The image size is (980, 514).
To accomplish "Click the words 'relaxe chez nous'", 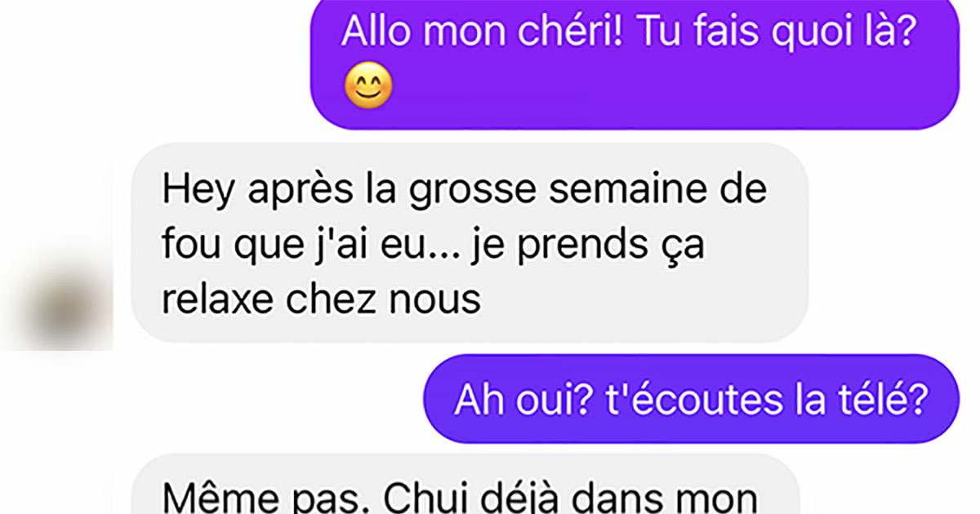I will point(321,299).
